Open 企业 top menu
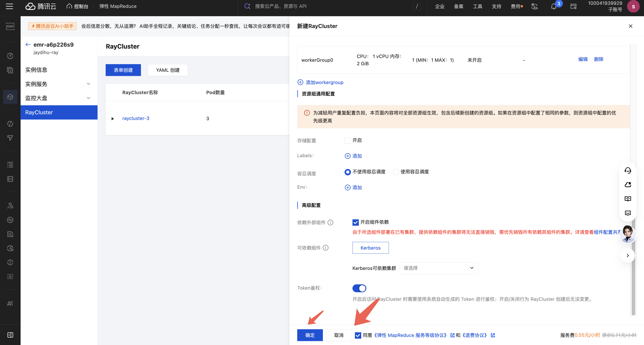644x345 pixels. coord(439,6)
